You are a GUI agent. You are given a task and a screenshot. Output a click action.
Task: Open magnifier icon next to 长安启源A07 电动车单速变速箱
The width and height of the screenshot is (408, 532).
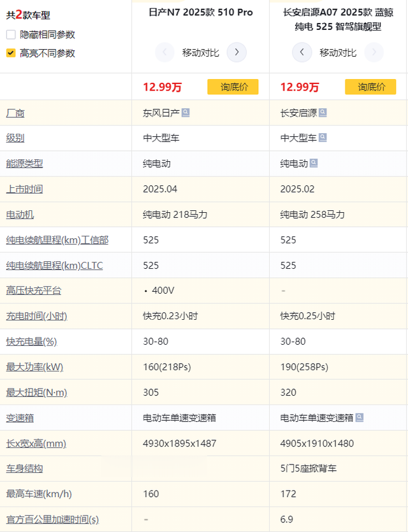point(360,417)
